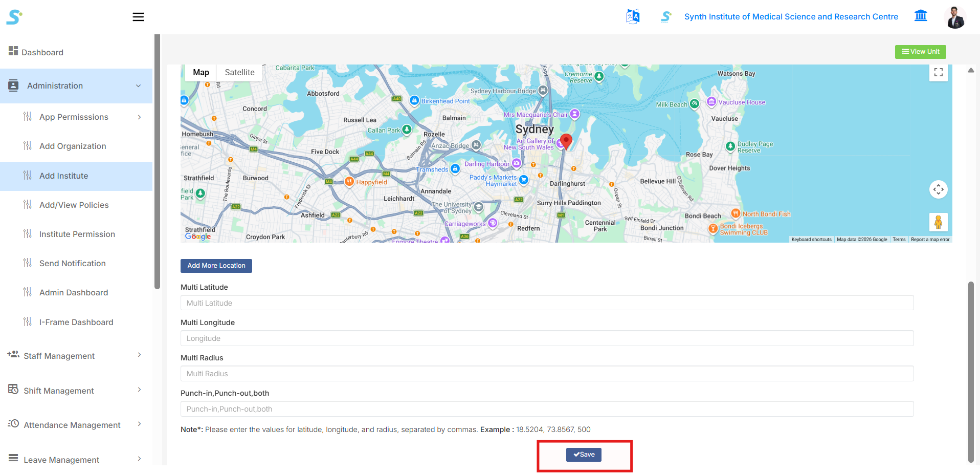Click the Synth logo in top-left corner
This screenshot has width=980, height=473.
[x=14, y=17]
